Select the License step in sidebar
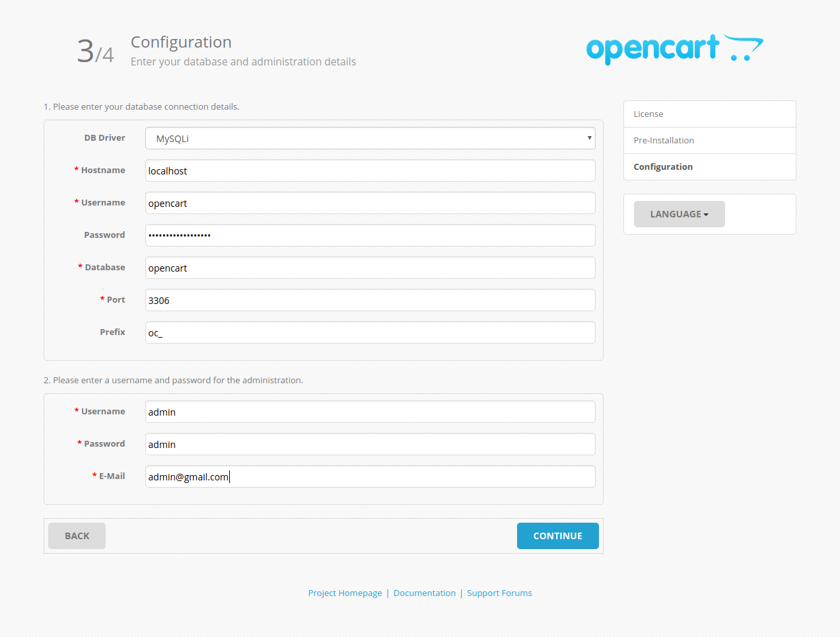This screenshot has width=840, height=637. coord(710,114)
